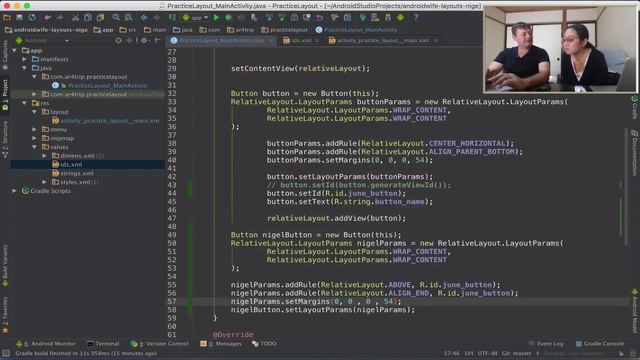Expand the androidTest practicelayout package
Image resolution: width=640 pixels, height=360 pixels.
35,94
